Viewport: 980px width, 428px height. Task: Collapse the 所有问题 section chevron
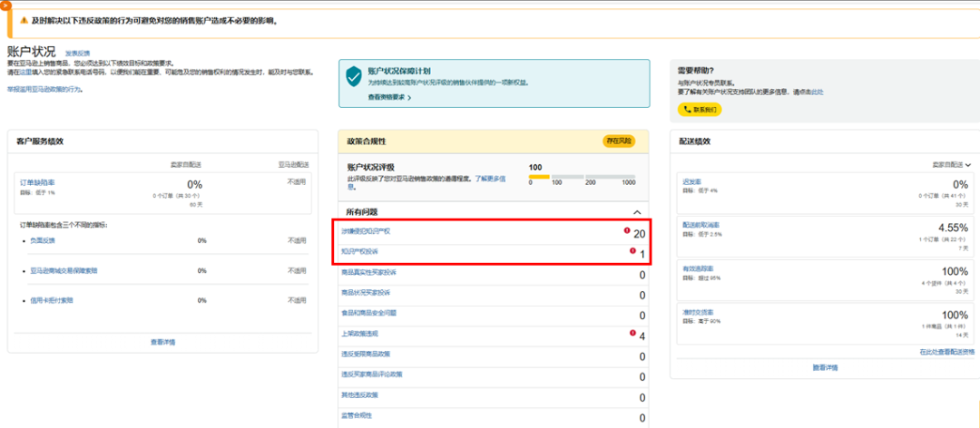[x=637, y=211]
